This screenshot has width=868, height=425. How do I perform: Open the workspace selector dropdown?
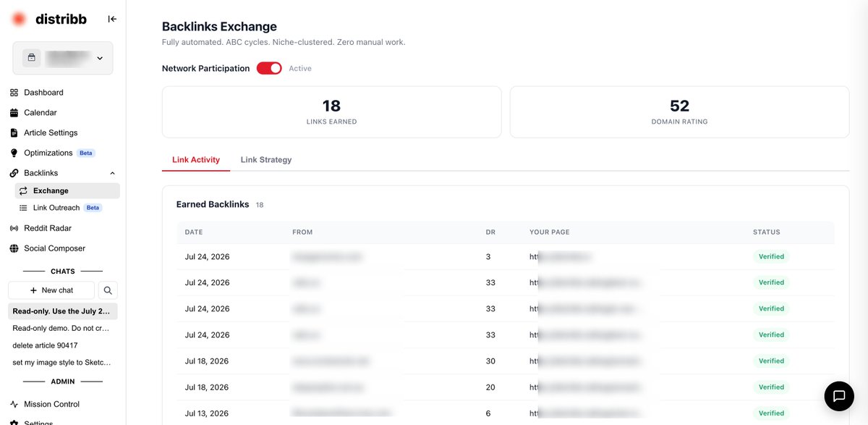click(x=63, y=58)
